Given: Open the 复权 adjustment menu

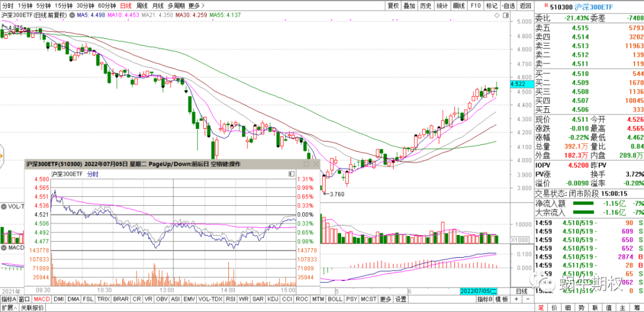Looking at the screenshot, I should 393,5.
